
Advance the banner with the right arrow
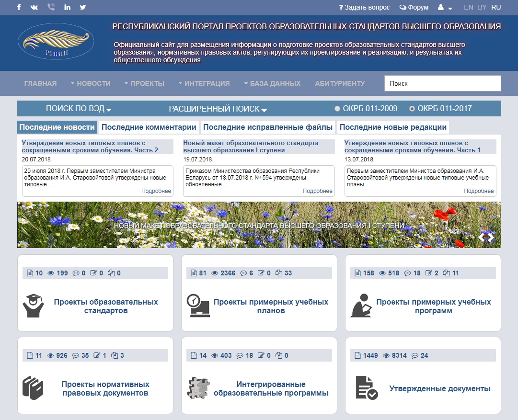pyautogui.click(x=491, y=237)
